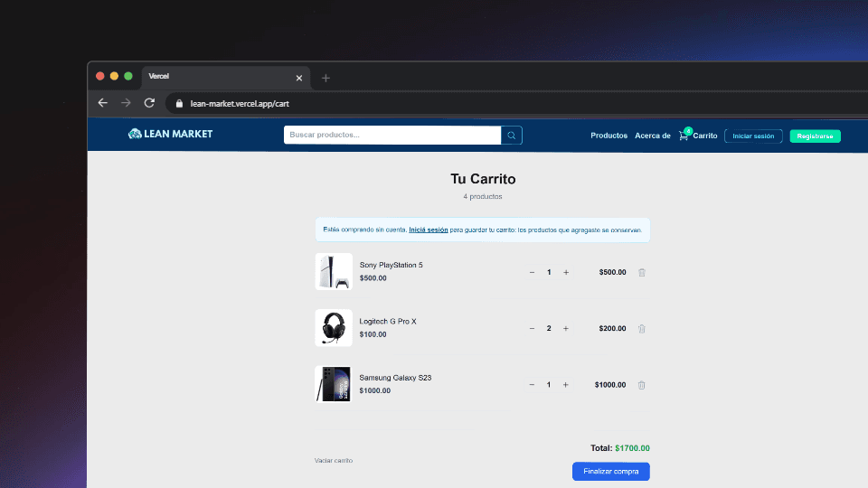868x488 pixels.
Task: Increase Samsung Galaxy S23 quantity
Action: point(566,385)
